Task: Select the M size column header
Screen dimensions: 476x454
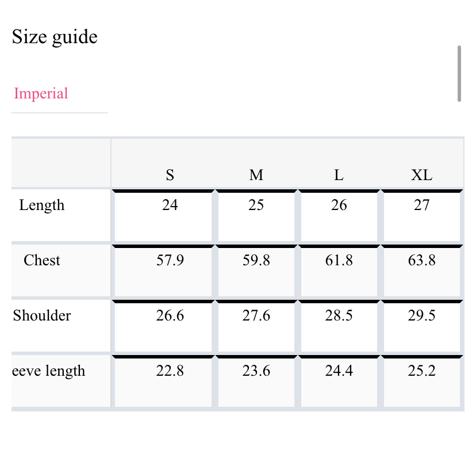Action: tap(256, 175)
